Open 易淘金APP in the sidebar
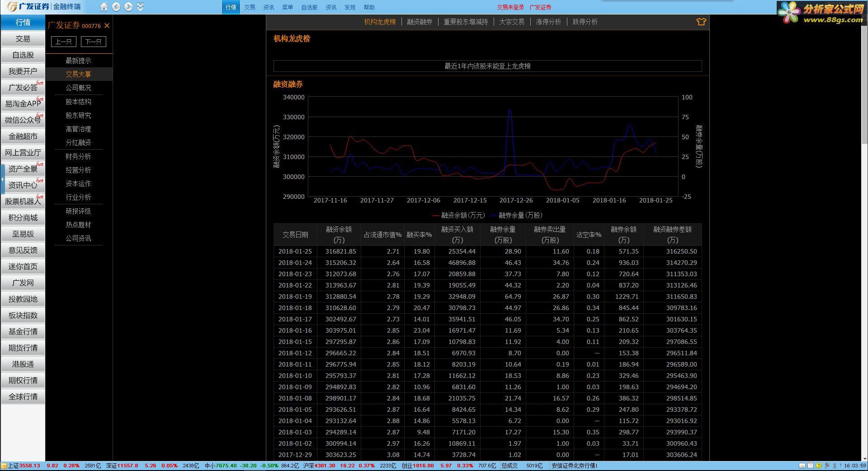Screen dimensions: 868x471 click(23, 104)
